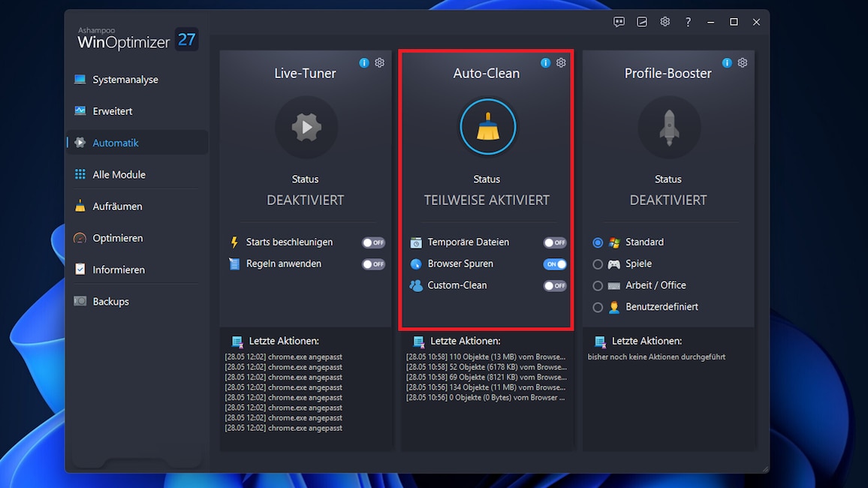Enable the Custom-Clean switch
868x488 pixels.
tap(555, 285)
